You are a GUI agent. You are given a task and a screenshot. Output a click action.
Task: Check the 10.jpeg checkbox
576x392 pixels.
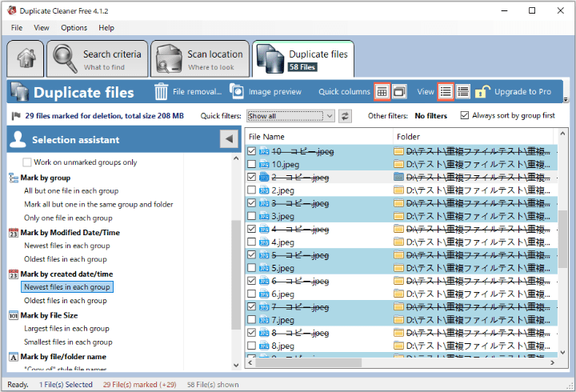tap(252, 164)
